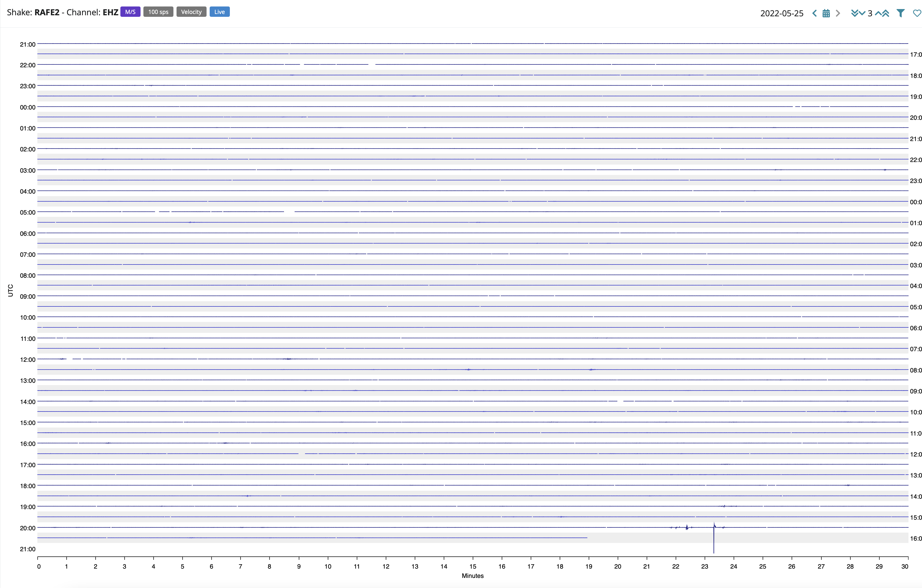The height and width of the screenshot is (588, 922).
Task: Click the 06:00 label on the left UTC axis
Action: pyautogui.click(x=28, y=233)
